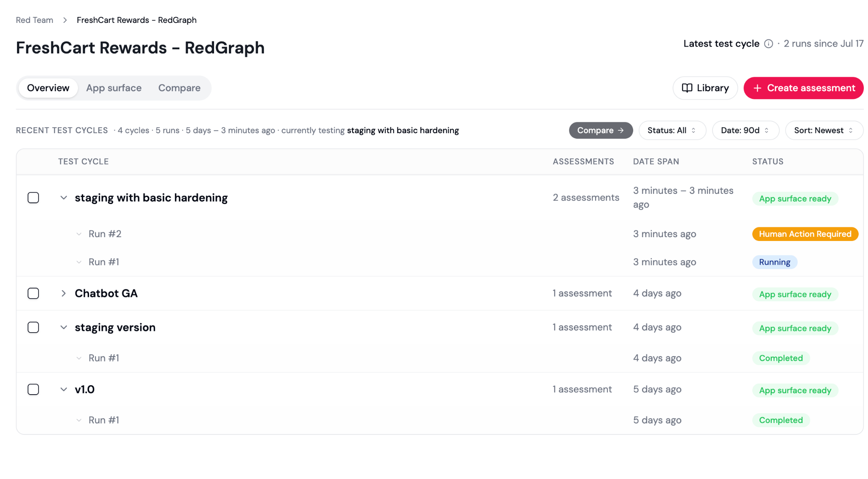The width and height of the screenshot is (868, 479).
Task: Expand Run #1 under staging version
Action: pos(79,358)
